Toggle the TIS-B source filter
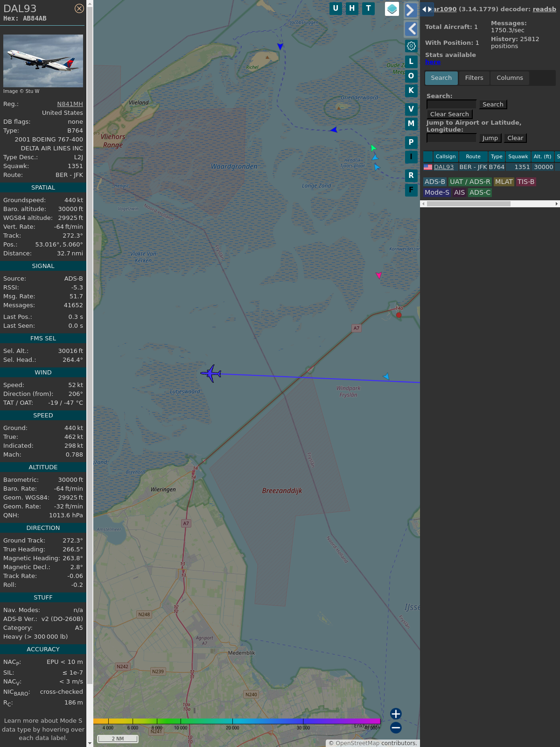 pyautogui.click(x=525, y=182)
